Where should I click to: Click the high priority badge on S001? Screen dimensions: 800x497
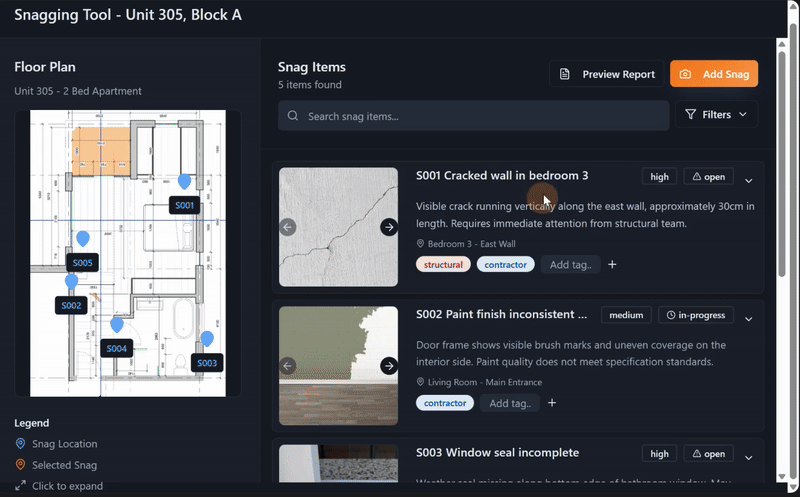(x=659, y=177)
